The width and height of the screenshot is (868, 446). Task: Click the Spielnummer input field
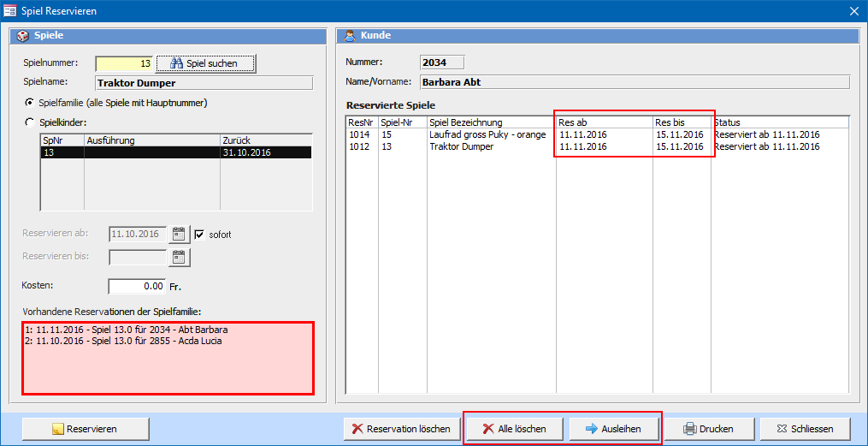tap(125, 63)
